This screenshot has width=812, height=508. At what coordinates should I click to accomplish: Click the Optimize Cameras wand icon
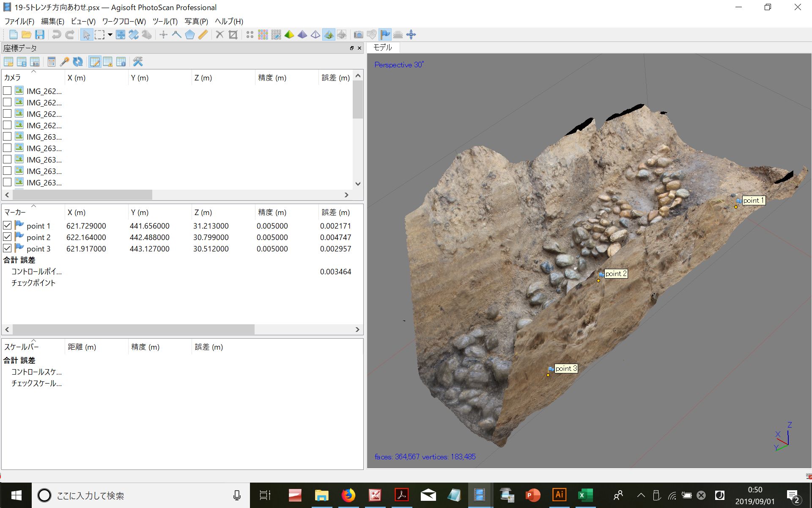[65, 62]
